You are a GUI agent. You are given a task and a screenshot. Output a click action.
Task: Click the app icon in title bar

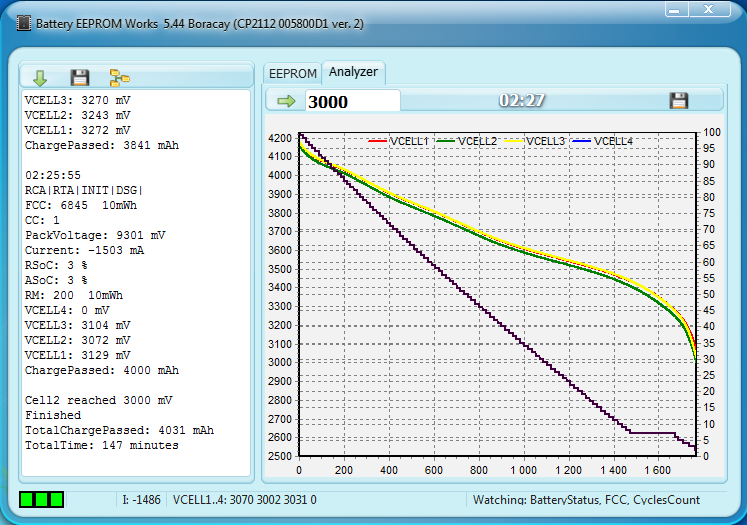point(23,21)
